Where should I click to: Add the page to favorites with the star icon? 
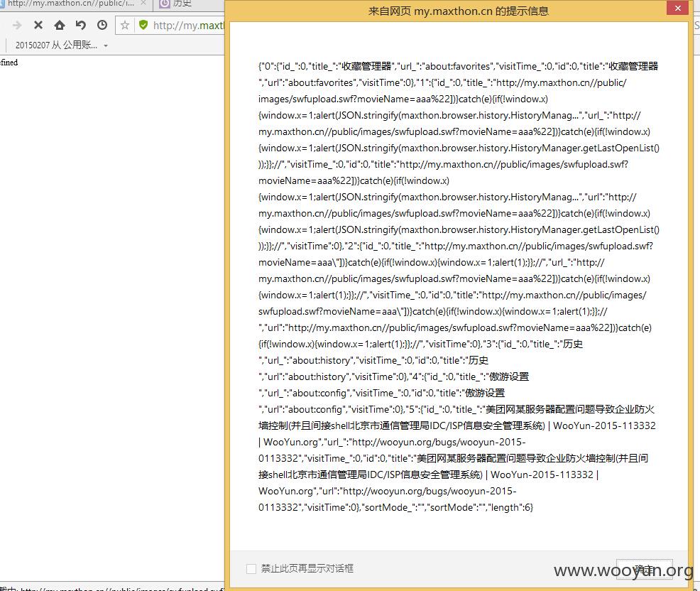125,26
